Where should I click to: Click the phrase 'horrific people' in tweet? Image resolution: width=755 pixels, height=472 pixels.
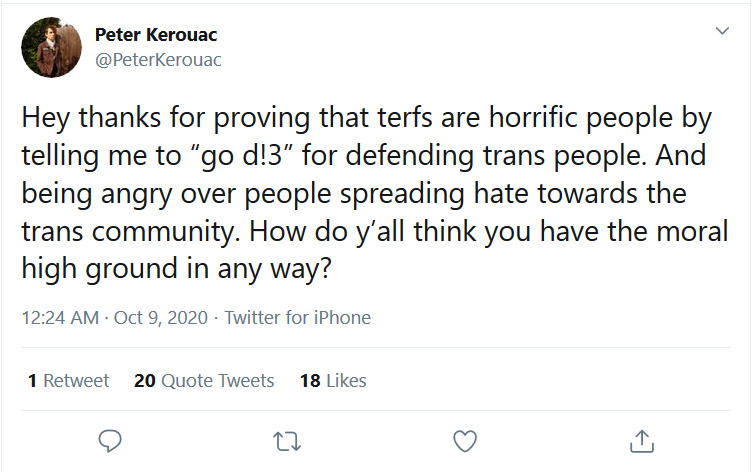(x=581, y=118)
